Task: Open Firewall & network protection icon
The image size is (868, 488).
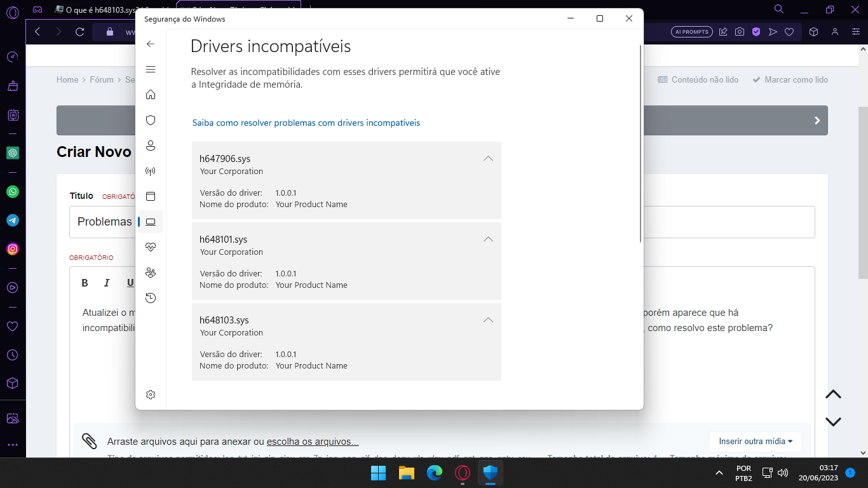Action: click(x=151, y=171)
